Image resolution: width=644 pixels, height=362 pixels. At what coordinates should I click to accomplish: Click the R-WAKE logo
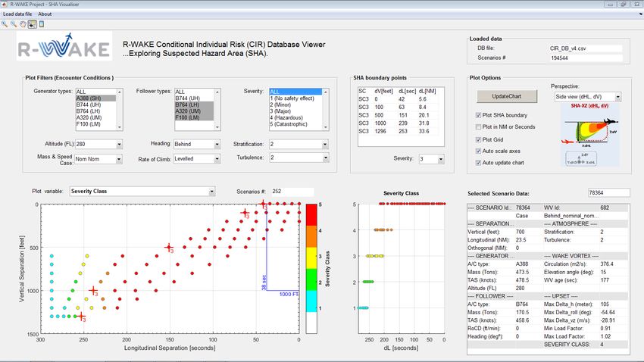(x=64, y=47)
